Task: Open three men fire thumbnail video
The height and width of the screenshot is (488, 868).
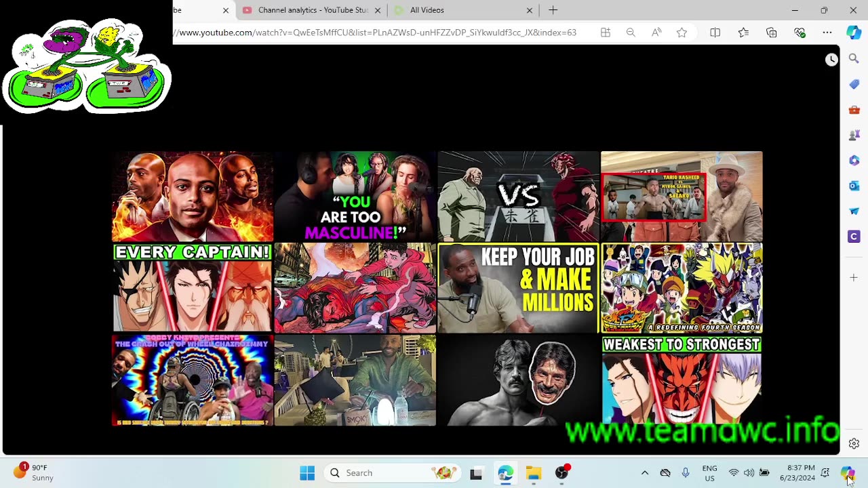Action: (193, 197)
